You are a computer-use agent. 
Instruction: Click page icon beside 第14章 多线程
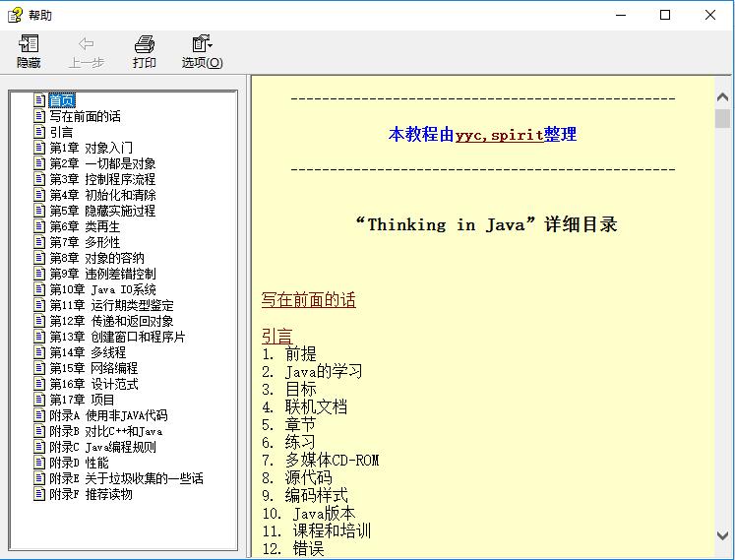(x=39, y=351)
